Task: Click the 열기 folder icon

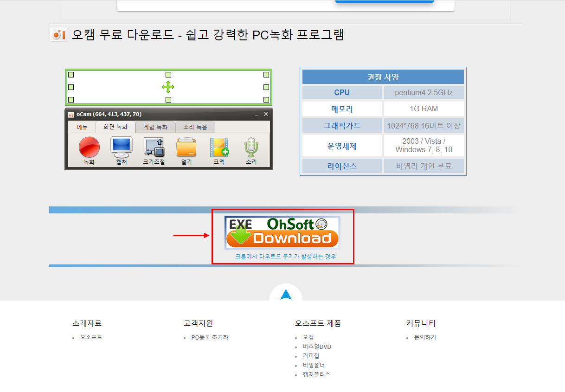Action: [186, 148]
